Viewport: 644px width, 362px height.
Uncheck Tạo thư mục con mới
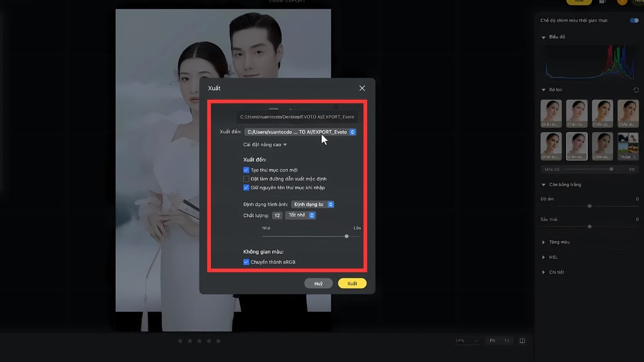click(246, 170)
